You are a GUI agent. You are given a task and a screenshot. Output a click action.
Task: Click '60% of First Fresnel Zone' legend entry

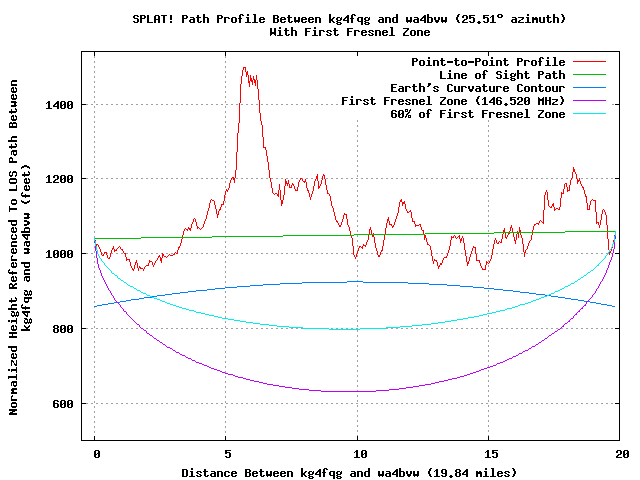pos(478,114)
